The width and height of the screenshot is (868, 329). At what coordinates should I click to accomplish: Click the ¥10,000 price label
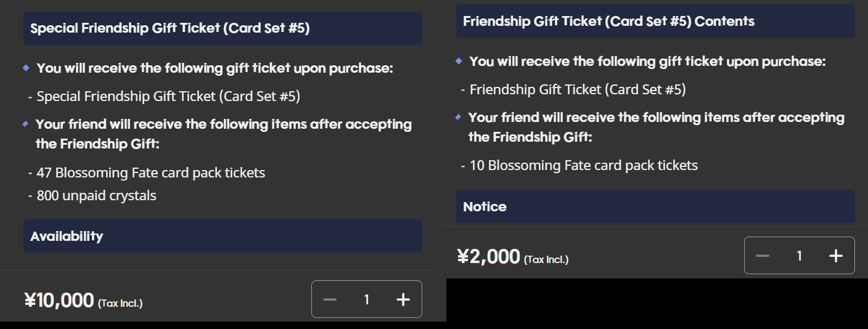(x=59, y=300)
